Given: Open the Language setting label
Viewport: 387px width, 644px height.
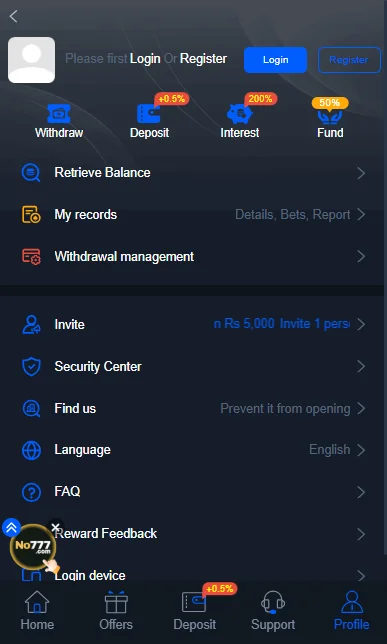Looking at the screenshot, I should pos(82,450).
